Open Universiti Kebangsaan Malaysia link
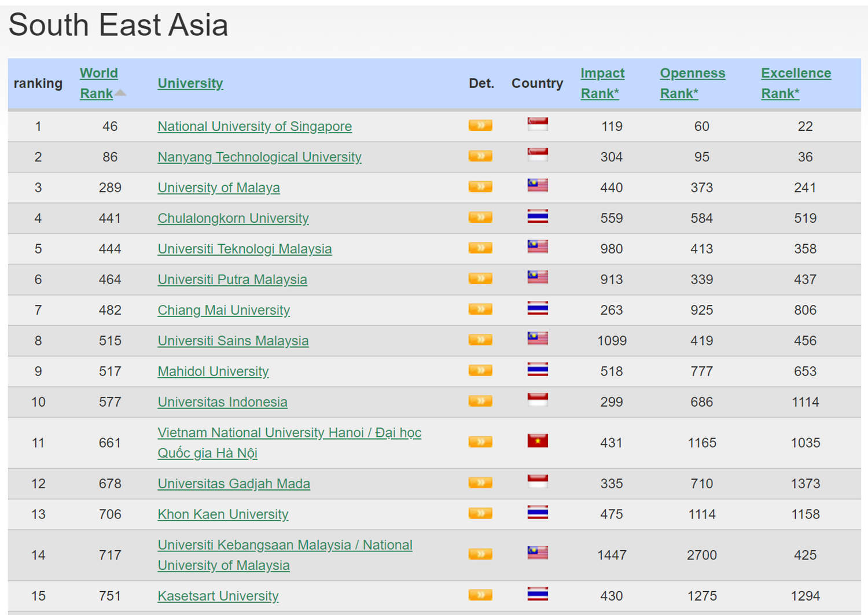Screen dimensions: 868x615 (x=285, y=555)
